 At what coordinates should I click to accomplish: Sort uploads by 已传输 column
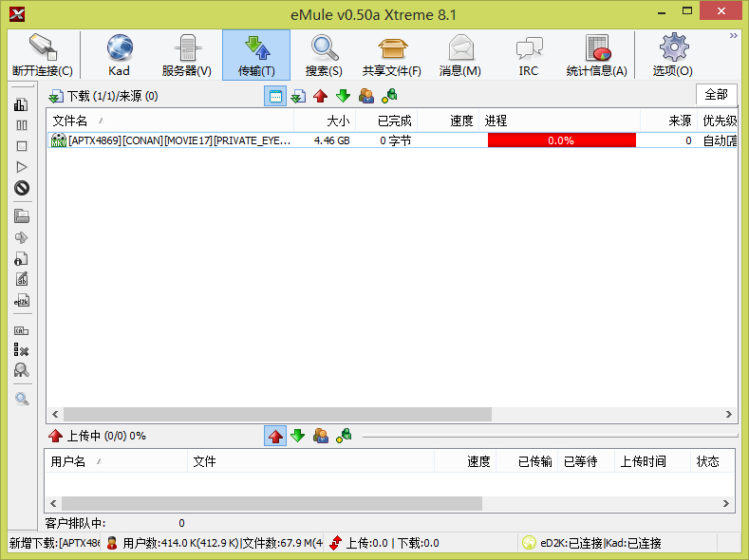click(x=527, y=461)
